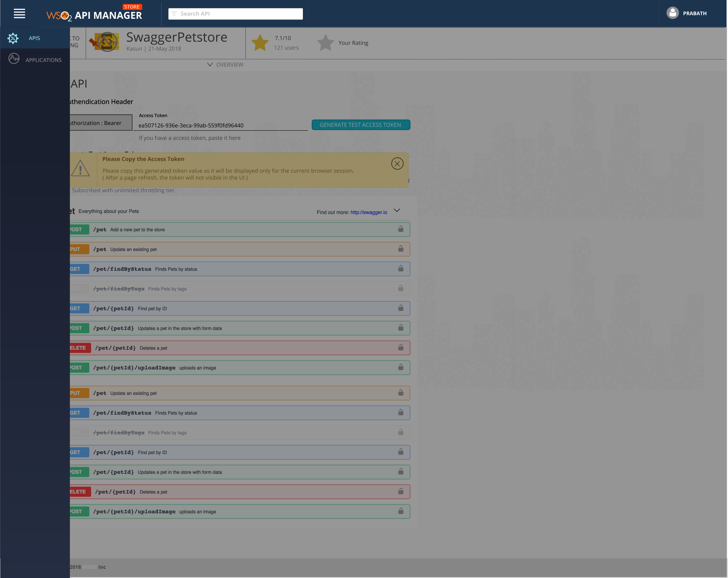Image resolution: width=728 pixels, height=578 pixels.
Task: Click the APIs gear icon in sidebar
Action: [x=13, y=38]
